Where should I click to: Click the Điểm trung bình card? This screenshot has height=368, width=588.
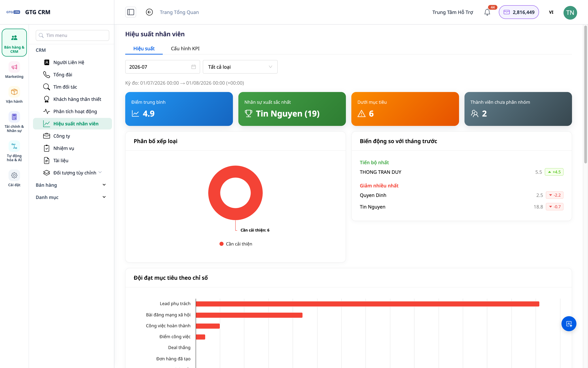point(179,109)
